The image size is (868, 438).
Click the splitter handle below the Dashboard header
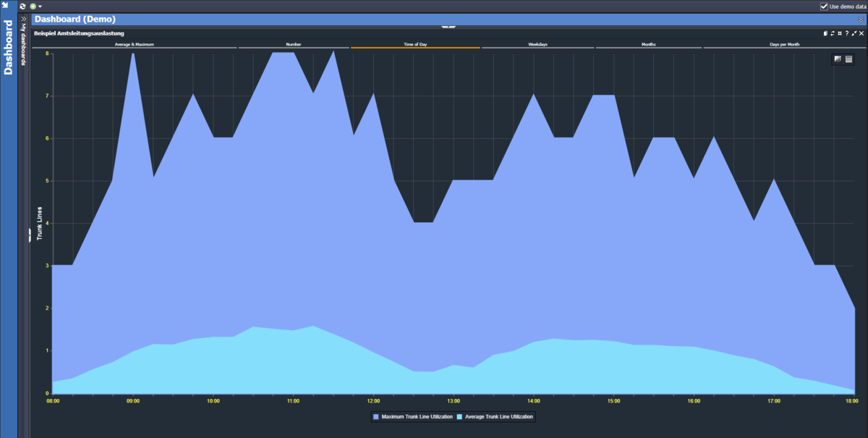point(448,27)
